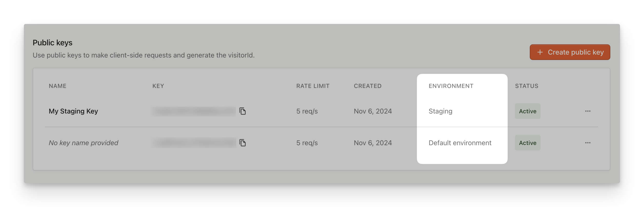Click the Public keys heading
Screen dimensions: 644x207
click(52, 43)
